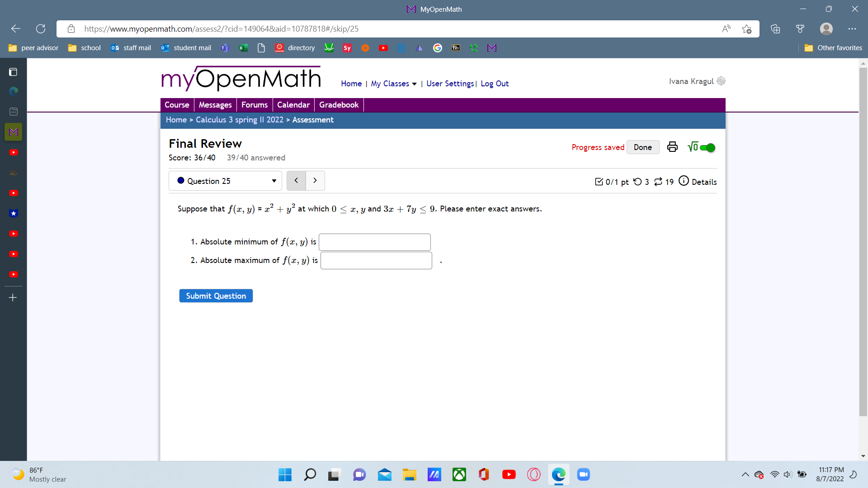Open the Gmail bookmark

(x=492, y=48)
